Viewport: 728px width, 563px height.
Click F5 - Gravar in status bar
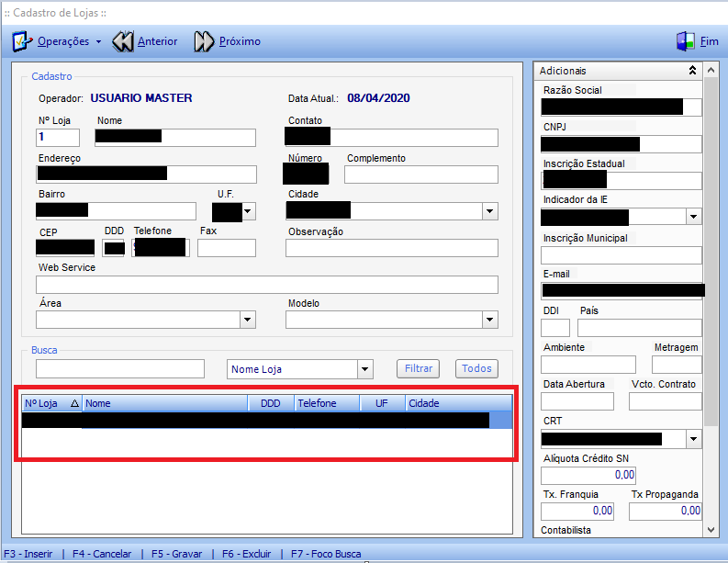(x=177, y=554)
